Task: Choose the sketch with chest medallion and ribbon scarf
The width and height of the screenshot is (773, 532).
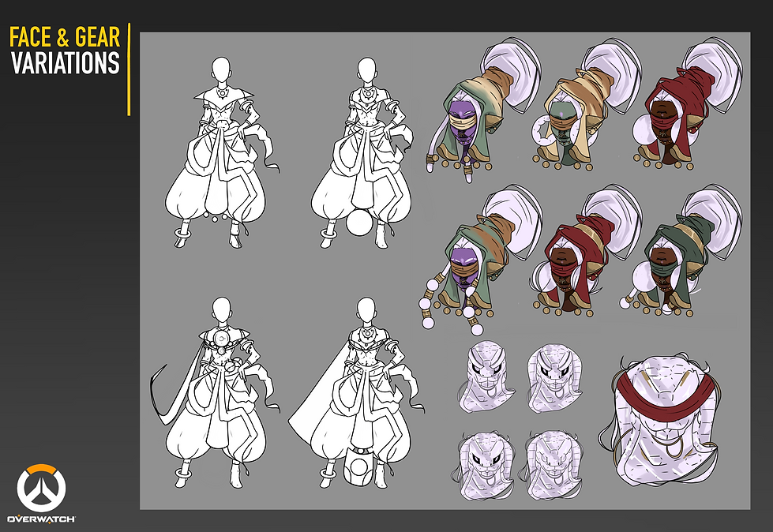Action: (215, 392)
